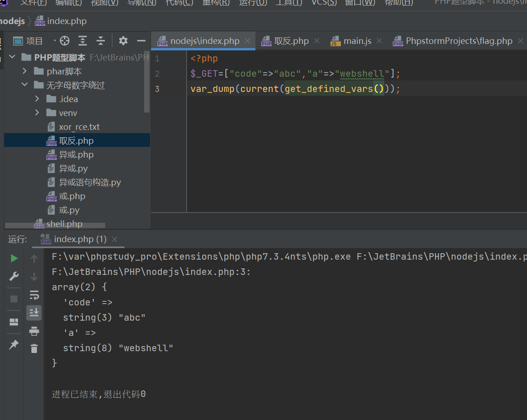Close the nodejs\index.php editor tab
This screenshot has width=527, height=420.
coord(248,41)
